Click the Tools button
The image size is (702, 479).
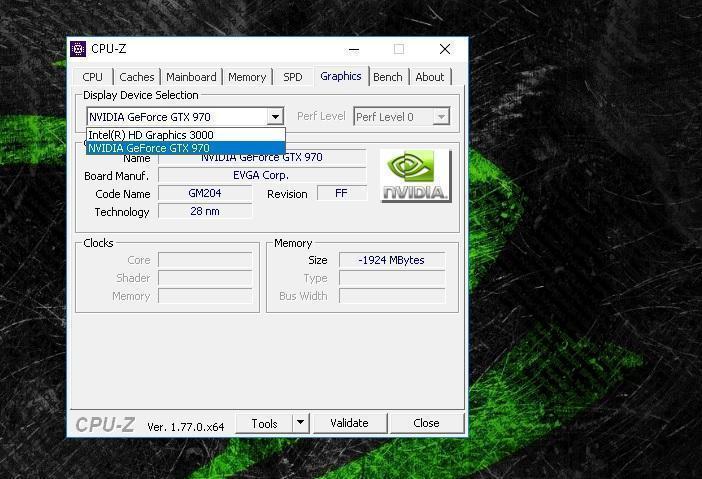click(264, 423)
